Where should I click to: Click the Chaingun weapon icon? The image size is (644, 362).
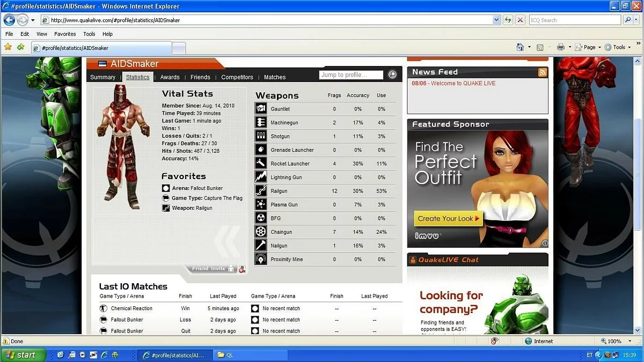pyautogui.click(x=261, y=232)
